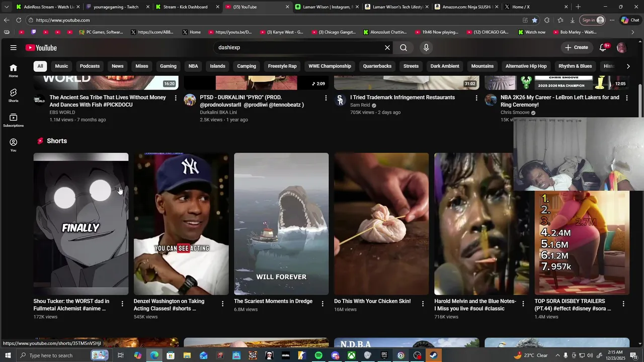This screenshot has height=362, width=644.
Task: Open options for Trademark Infringement Restaurants video
Action: [476, 98]
